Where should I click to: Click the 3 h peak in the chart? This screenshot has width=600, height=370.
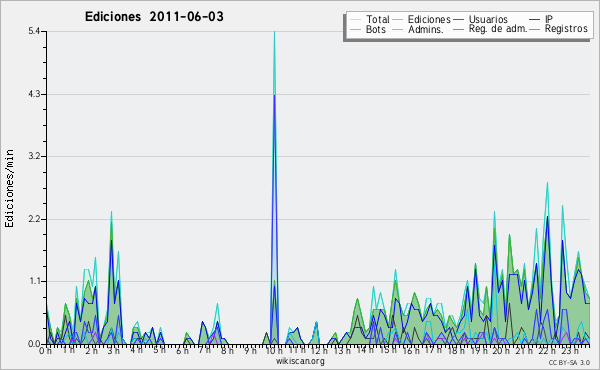click(111, 212)
